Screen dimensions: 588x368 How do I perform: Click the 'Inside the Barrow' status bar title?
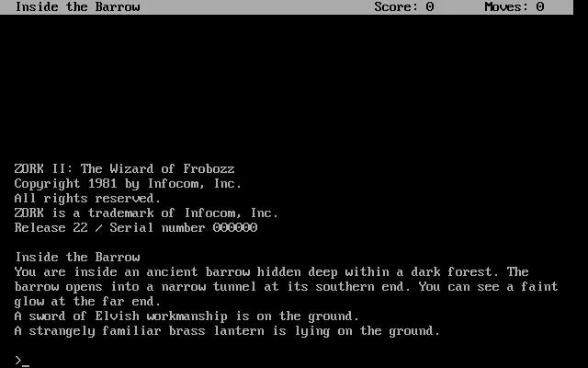click(77, 6)
